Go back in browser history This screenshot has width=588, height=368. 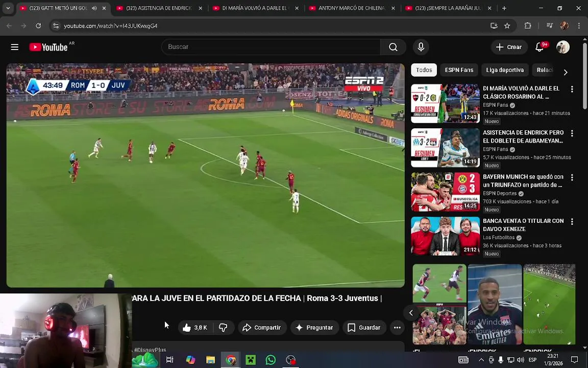9,26
